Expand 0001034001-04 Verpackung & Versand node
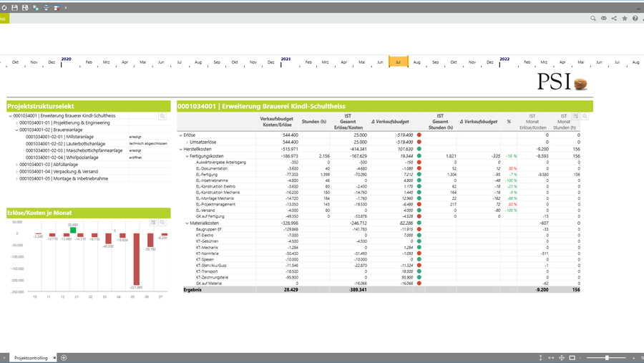This screenshot has width=644, height=363. [17, 172]
